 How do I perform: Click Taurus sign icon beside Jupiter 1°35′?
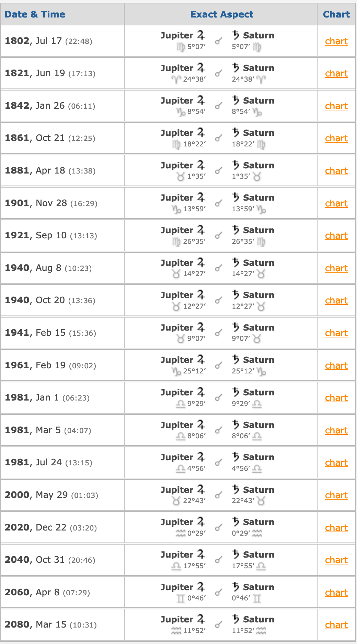click(180, 177)
